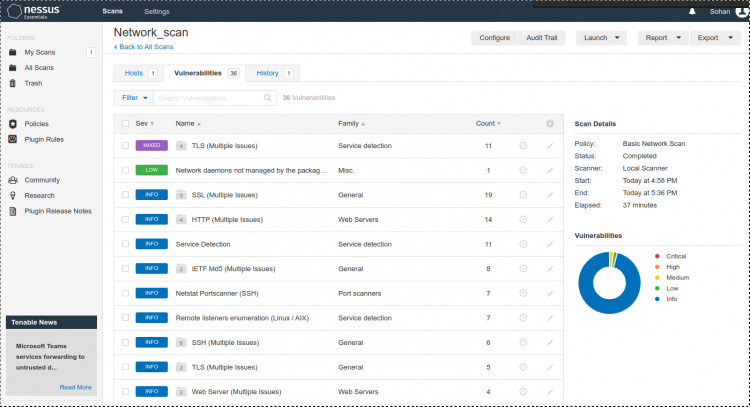Viewport: 750px width, 407px height.
Task: Expand the Filter dropdown
Action: (134, 98)
